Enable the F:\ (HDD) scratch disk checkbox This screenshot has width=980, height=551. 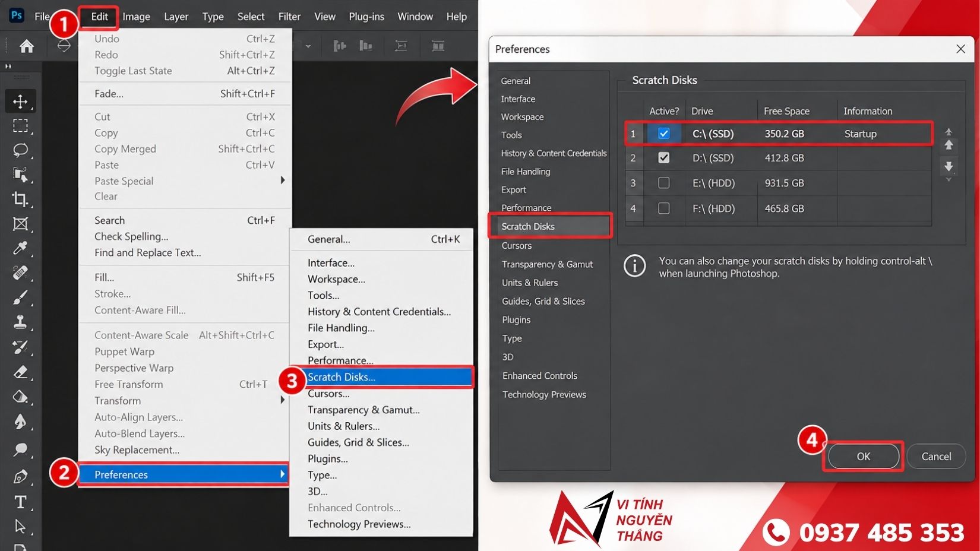click(664, 208)
